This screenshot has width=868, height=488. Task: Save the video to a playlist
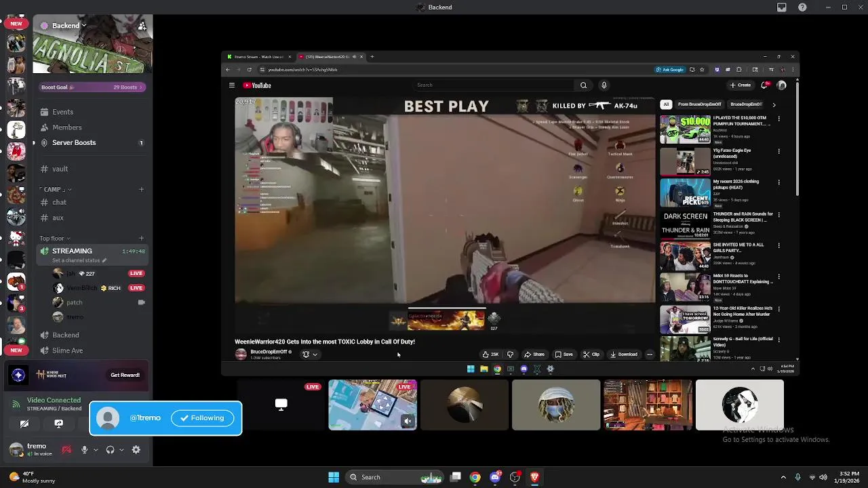click(x=564, y=354)
